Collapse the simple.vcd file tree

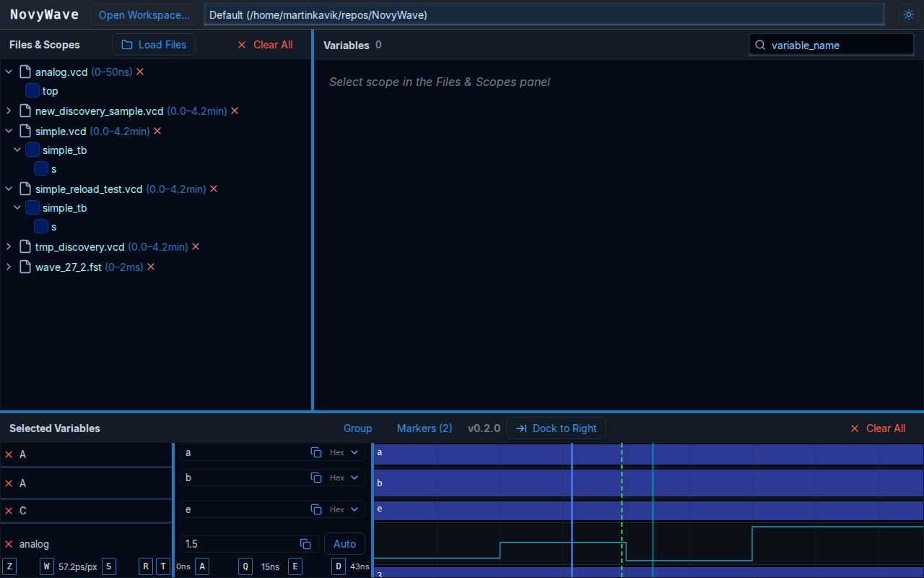click(x=8, y=131)
